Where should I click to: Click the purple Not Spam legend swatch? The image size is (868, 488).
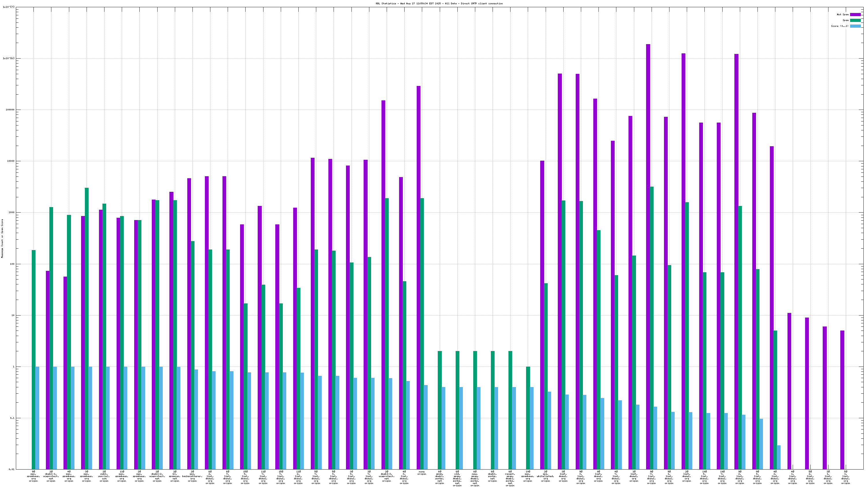coord(855,14)
